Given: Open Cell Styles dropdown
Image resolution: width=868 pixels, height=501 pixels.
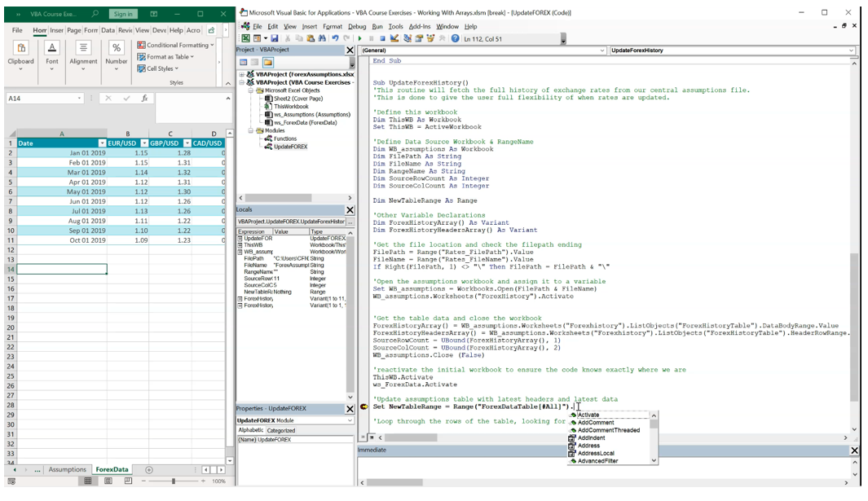Looking at the screenshot, I should click(158, 68).
